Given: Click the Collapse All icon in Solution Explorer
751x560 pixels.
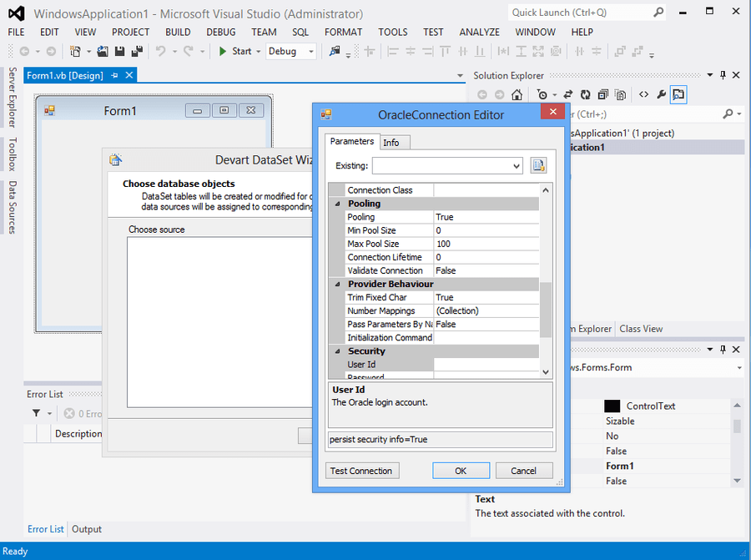Looking at the screenshot, I should click(603, 95).
